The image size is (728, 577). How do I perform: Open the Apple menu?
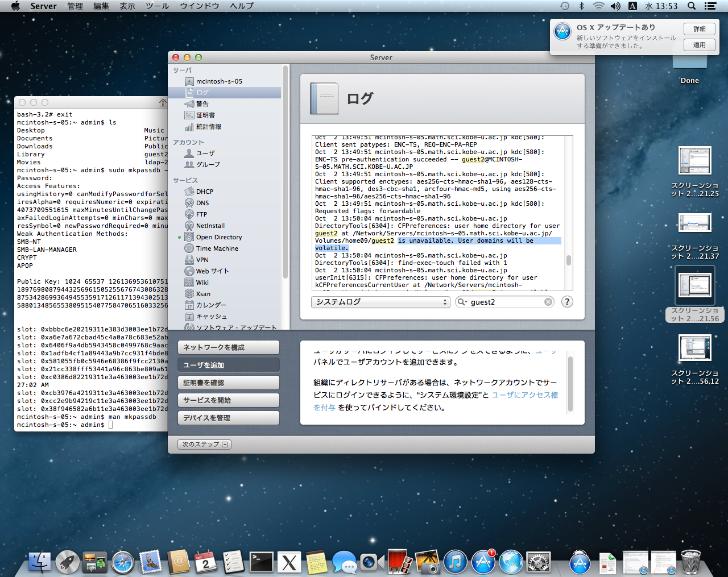coord(15,6)
